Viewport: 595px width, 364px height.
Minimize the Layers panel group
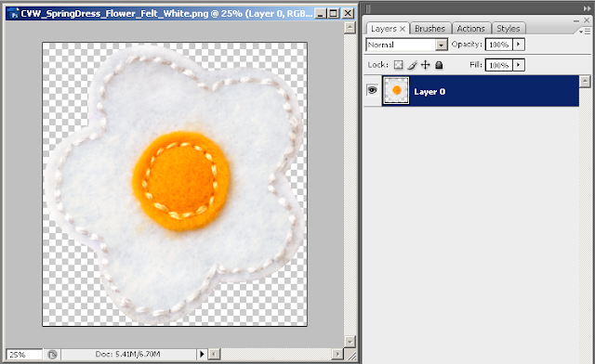point(576,20)
